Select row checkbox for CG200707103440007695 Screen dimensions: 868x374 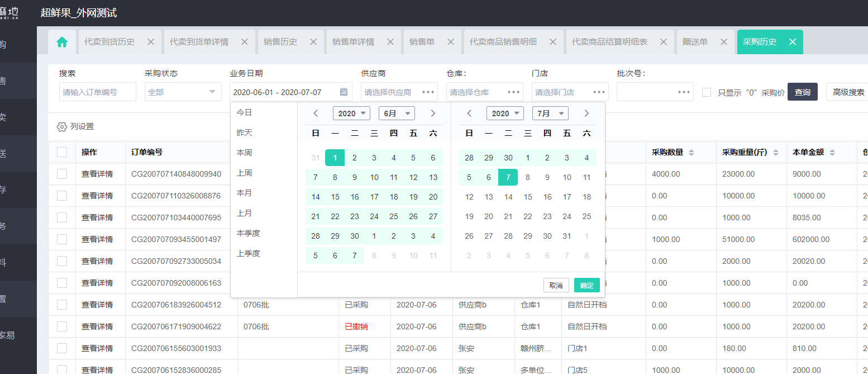click(62, 217)
